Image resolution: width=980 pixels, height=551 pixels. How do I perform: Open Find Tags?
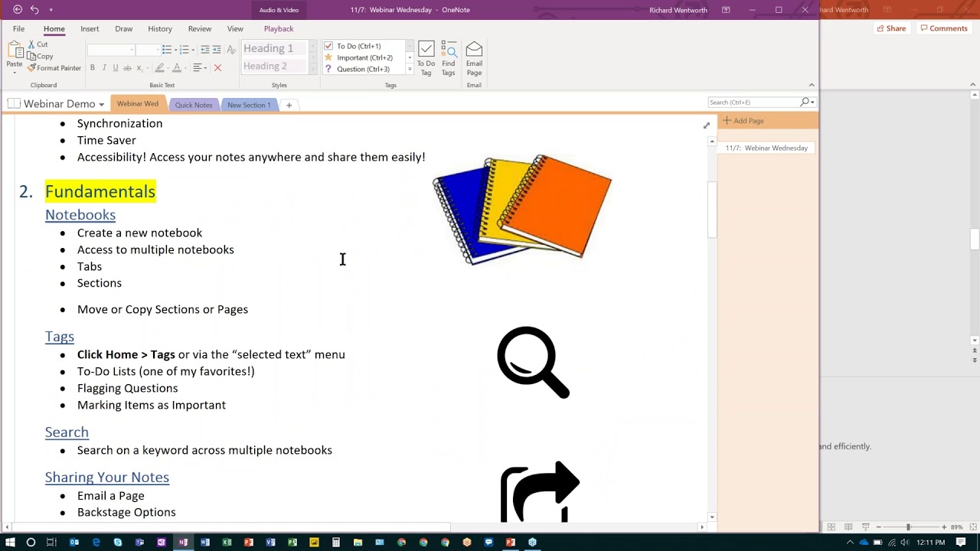(x=449, y=58)
